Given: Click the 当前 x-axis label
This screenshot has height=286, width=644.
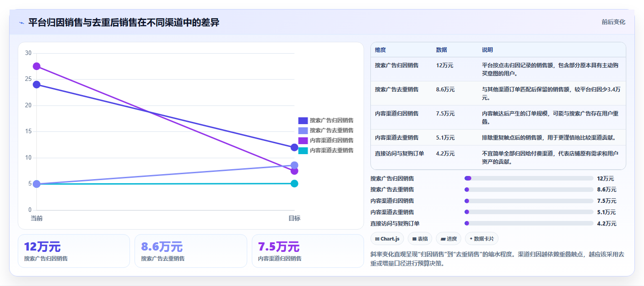Looking at the screenshot, I should pyautogui.click(x=36, y=218).
